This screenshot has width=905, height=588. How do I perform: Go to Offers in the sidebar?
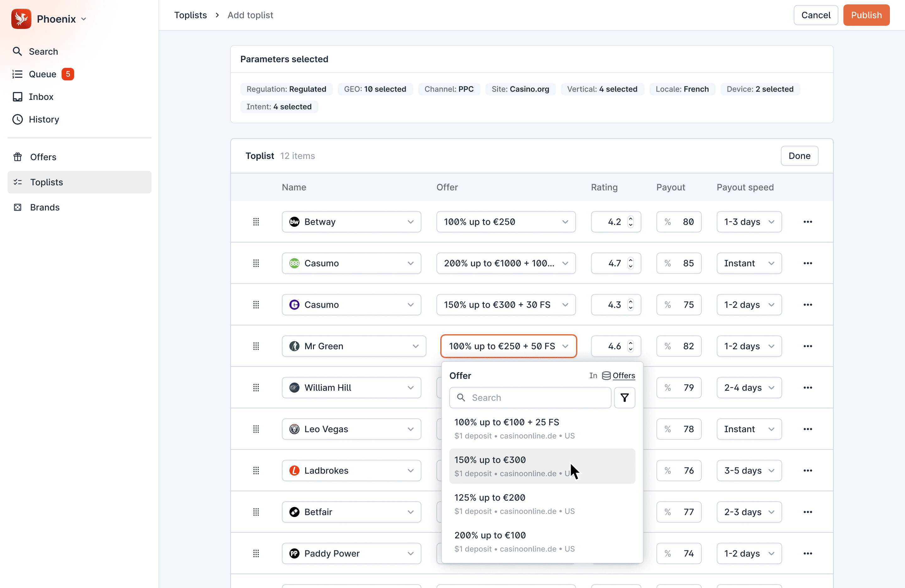[43, 157]
